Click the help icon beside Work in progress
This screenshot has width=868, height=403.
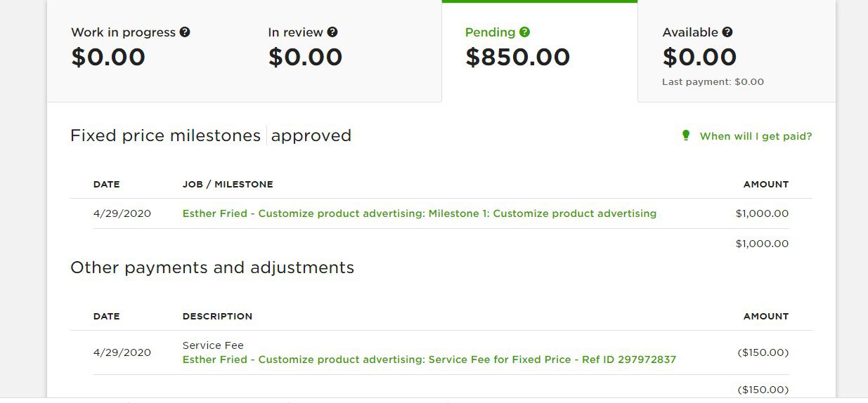pyautogui.click(x=185, y=32)
